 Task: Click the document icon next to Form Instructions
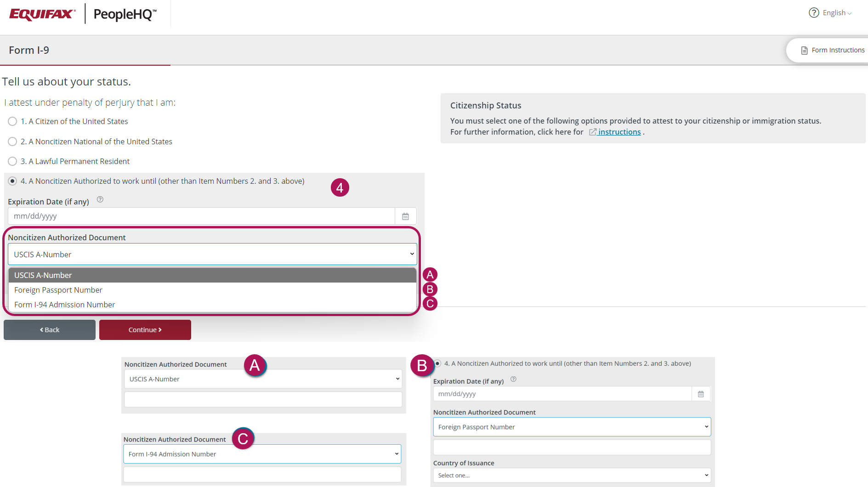coord(804,50)
